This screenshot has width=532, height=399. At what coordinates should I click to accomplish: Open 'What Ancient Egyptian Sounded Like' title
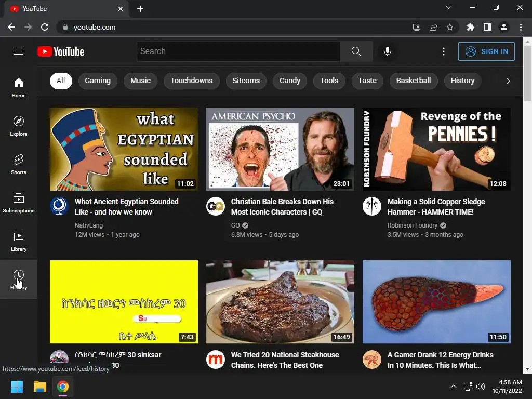point(127,207)
